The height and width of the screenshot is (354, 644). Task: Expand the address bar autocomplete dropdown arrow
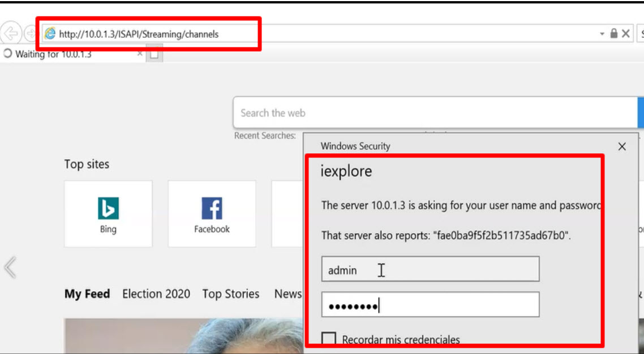coord(602,34)
